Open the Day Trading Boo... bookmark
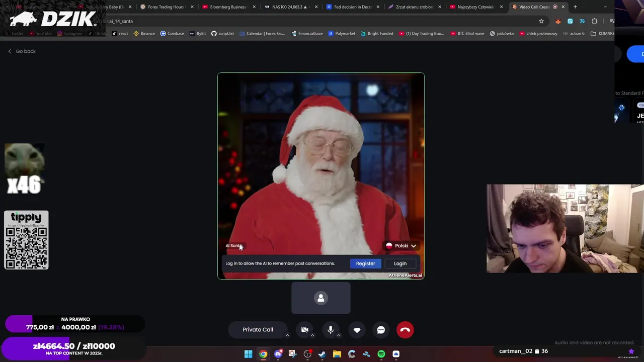This screenshot has width=644, height=362. click(422, 34)
